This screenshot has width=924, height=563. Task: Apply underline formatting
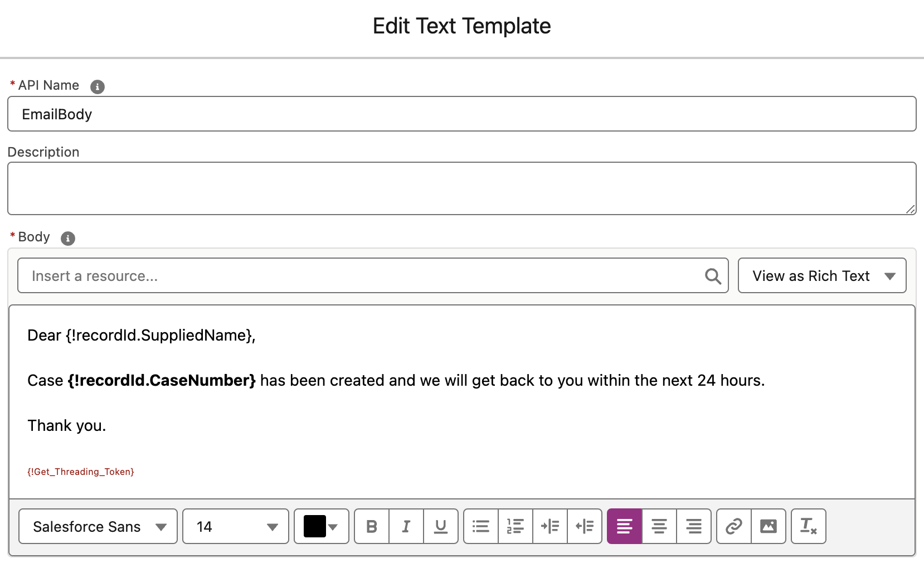coord(441,526)
